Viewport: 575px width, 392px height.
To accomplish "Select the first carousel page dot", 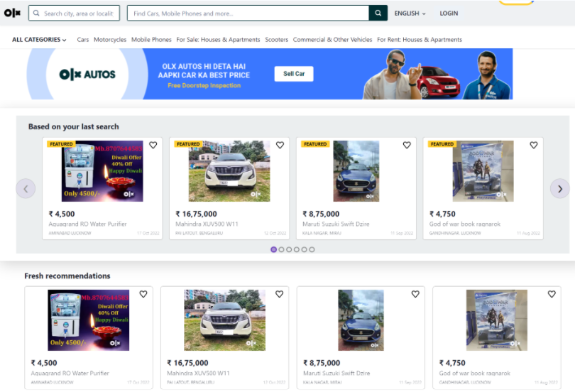I will coord(273,249).
